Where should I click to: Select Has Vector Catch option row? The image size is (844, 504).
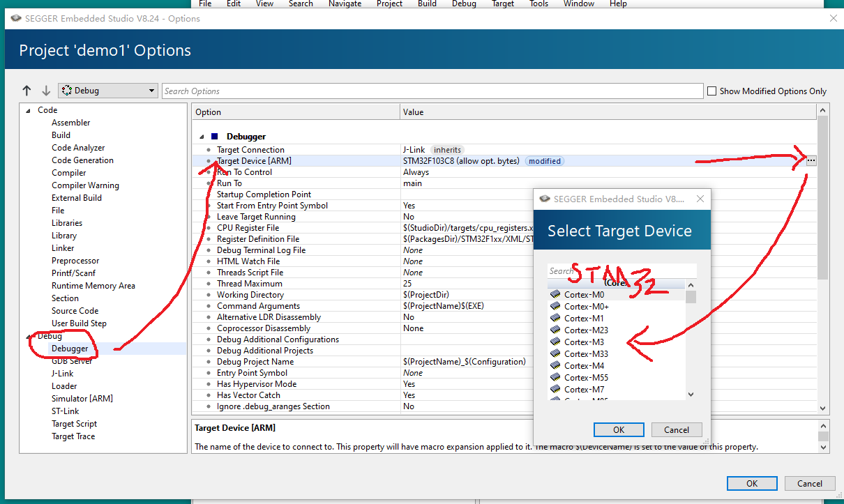click(x=504, y=395)
